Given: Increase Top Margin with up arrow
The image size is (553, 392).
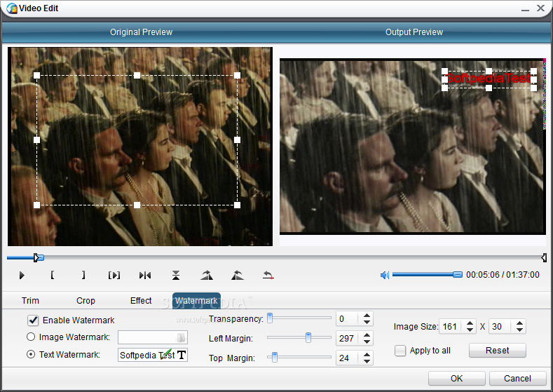Looking at the screenshot, I should click(x=367, y=355).
